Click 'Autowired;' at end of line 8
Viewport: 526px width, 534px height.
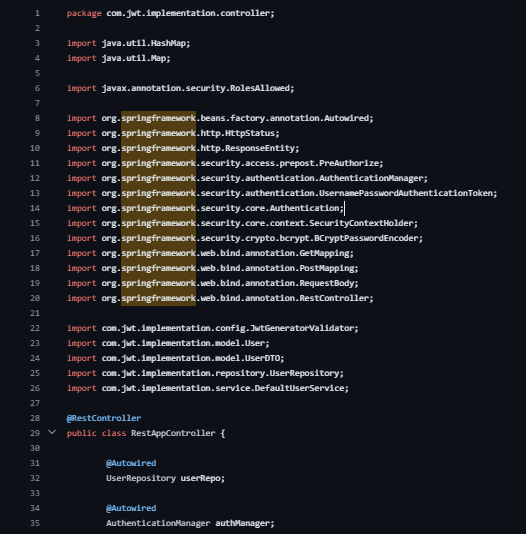coord(349,118)
